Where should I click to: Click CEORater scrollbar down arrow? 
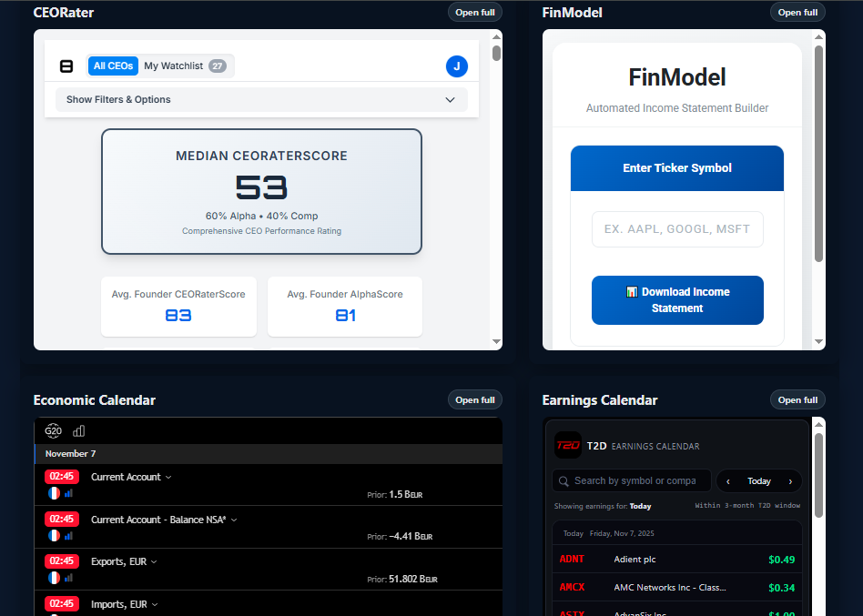(496, 341)
